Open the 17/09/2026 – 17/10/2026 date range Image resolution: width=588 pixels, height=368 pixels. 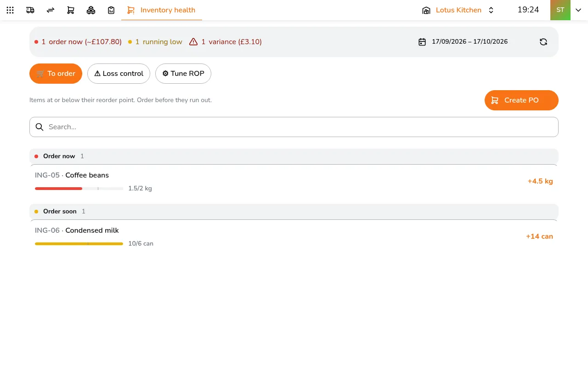469,42
